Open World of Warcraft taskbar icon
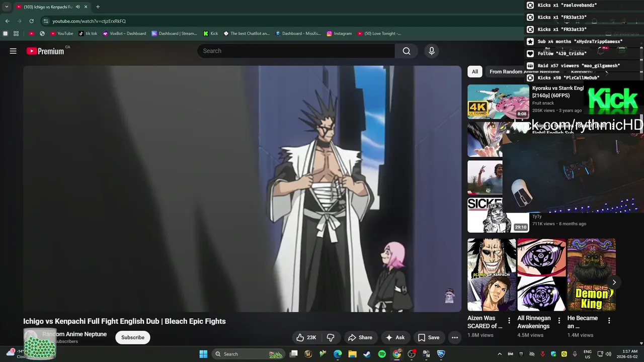Viewport: 644px width, 362px height. click(x=308, y=354)
